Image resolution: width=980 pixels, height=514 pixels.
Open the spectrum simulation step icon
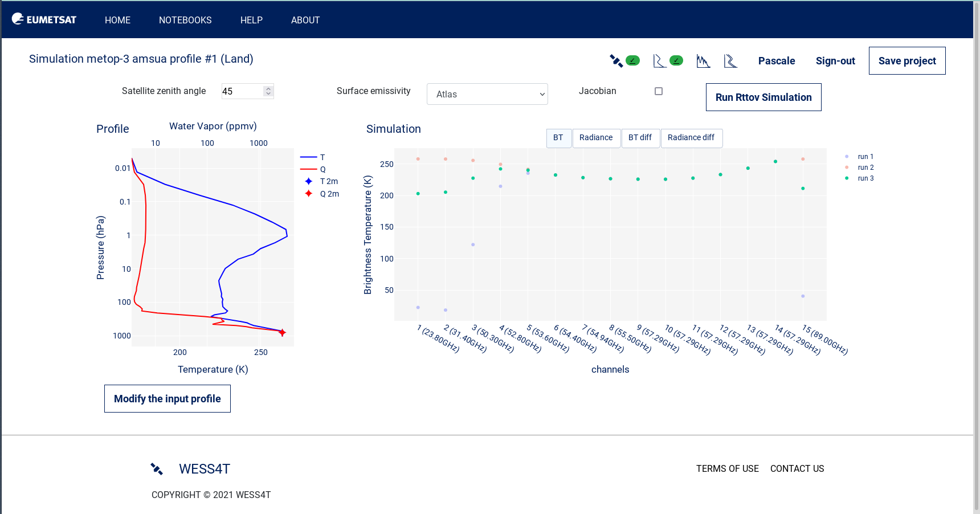tap(703, 60)
